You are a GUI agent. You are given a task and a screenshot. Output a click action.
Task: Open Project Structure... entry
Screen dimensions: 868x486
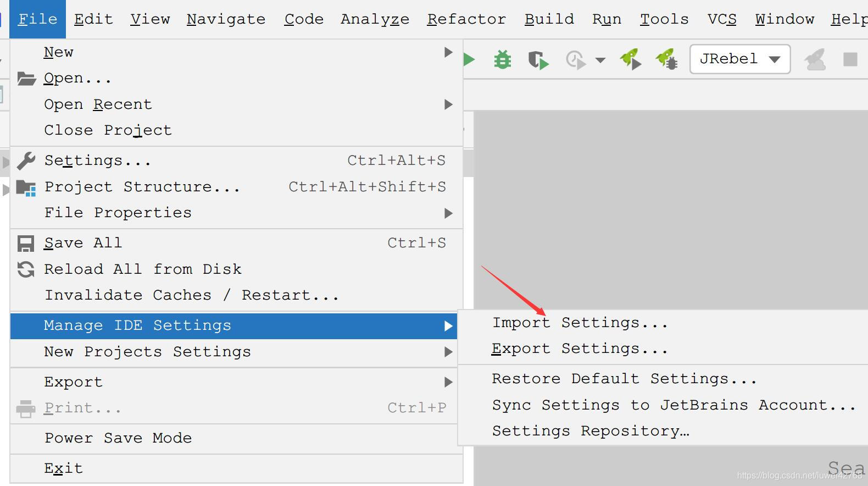[236, 187]
